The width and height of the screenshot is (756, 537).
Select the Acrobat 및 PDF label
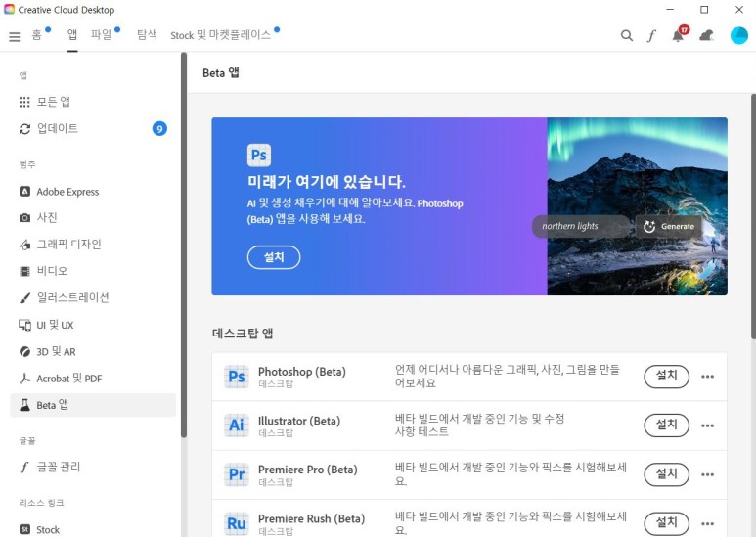tap(69, 379)
